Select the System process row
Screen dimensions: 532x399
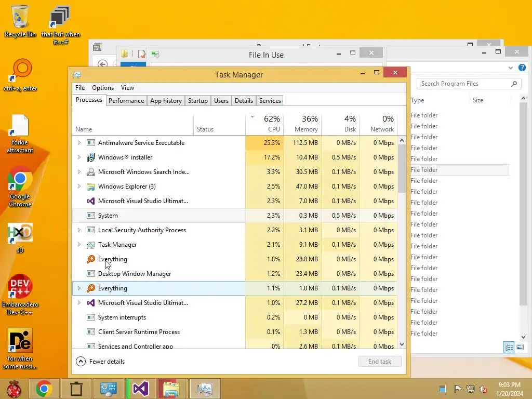tap(234, 216)
